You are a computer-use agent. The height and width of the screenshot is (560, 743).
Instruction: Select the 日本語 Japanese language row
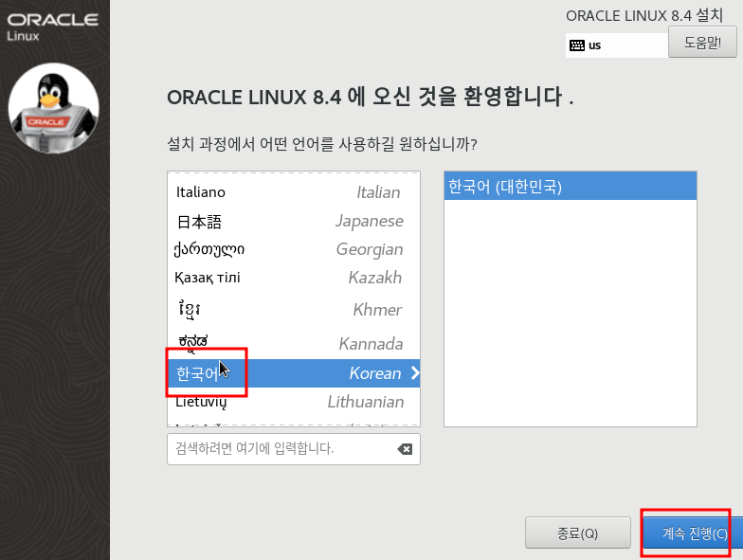click(x=294, y=221)
